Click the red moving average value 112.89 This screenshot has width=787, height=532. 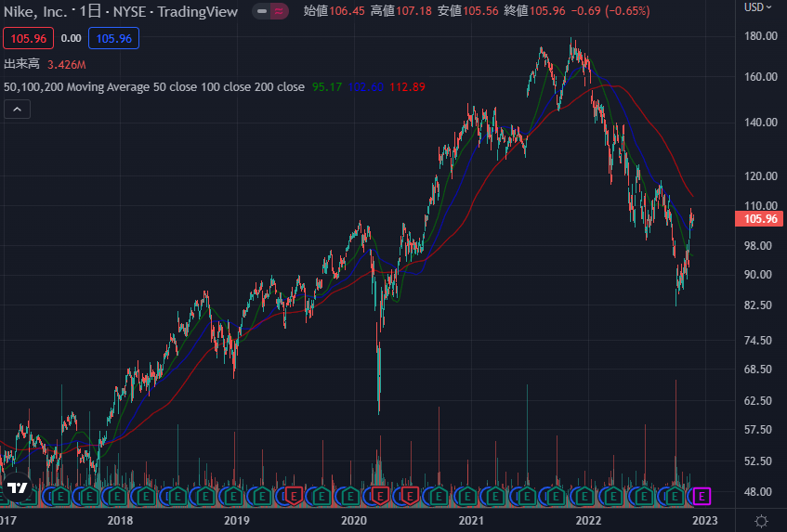point(407,87)
